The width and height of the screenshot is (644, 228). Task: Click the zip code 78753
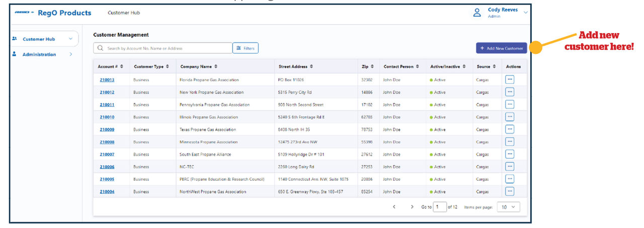pyautogui.click(x=367, y=130)
